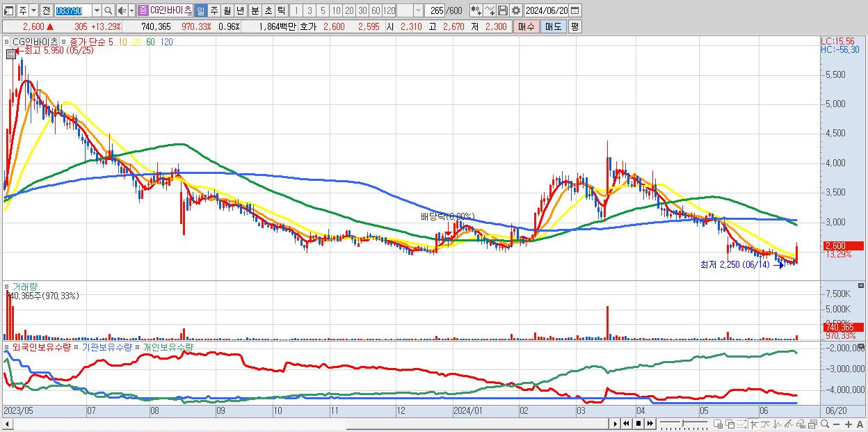Open the calendar date picker icon
Image resolution: width=868 pixels, height=432 pixels.
[x=574, y=10]
